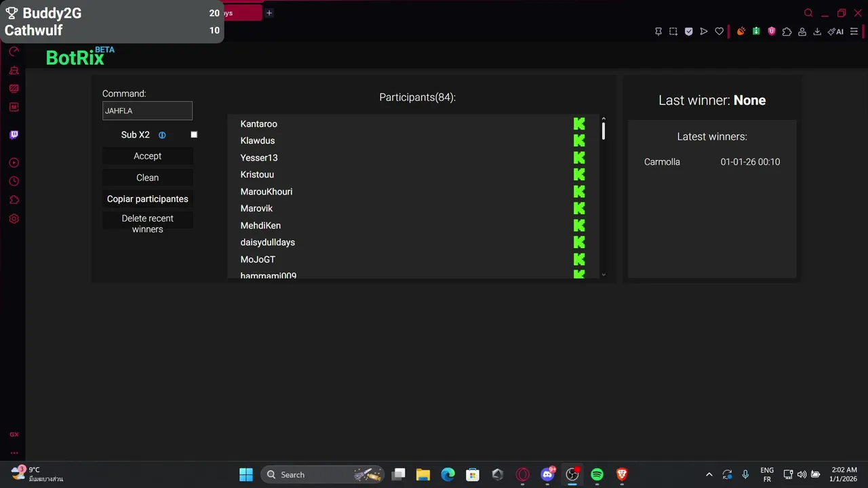868x488 pixels.
Task: Open a new browser tab with plus
Action: 269,13
